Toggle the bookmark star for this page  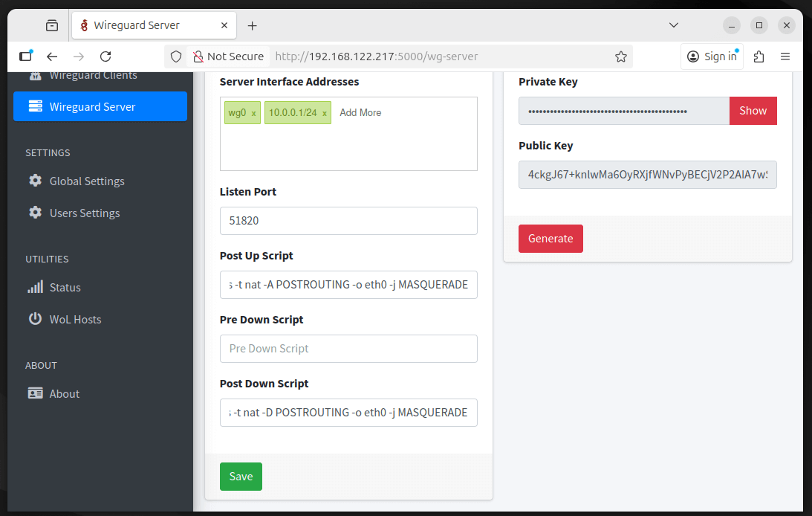621,56
